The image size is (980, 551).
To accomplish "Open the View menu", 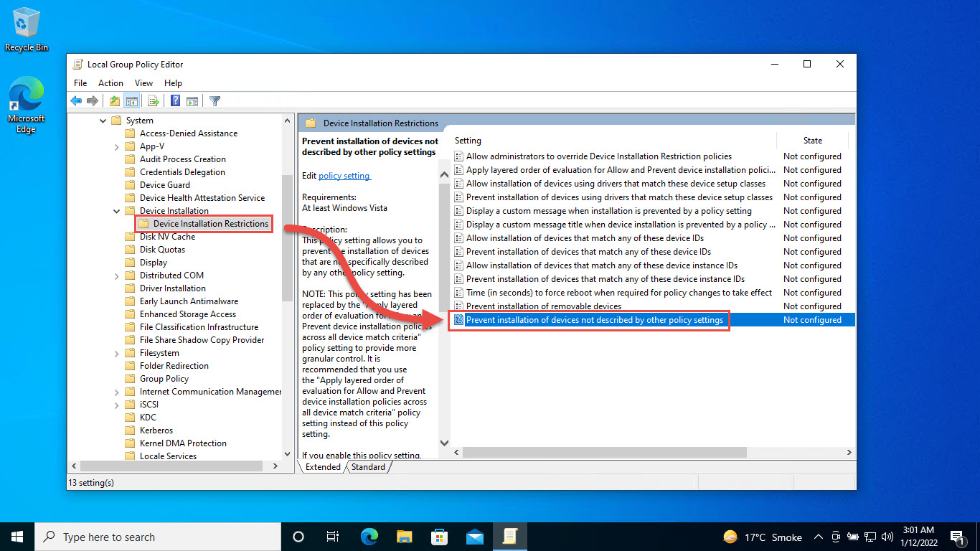I will tap(143, 83).
